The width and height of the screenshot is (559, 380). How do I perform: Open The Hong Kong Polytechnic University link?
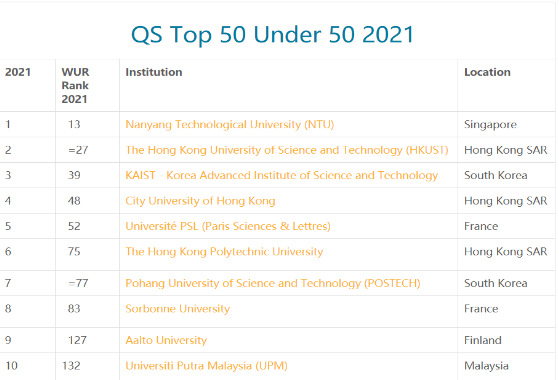click(x=224, y=252)
